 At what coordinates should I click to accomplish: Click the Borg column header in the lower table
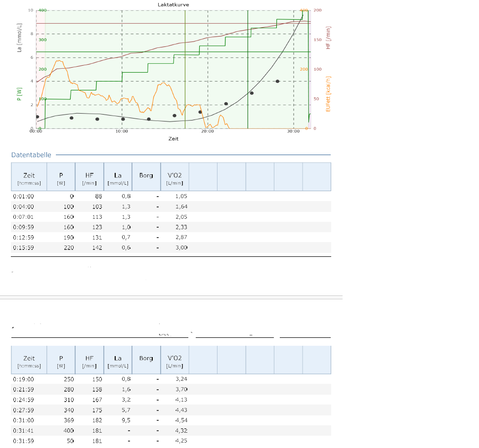[146, 358]
